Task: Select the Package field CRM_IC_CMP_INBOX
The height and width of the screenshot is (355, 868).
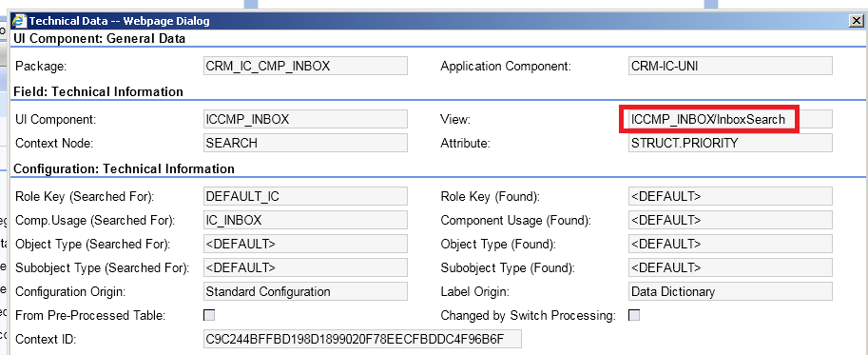Action: coord(305,66)
